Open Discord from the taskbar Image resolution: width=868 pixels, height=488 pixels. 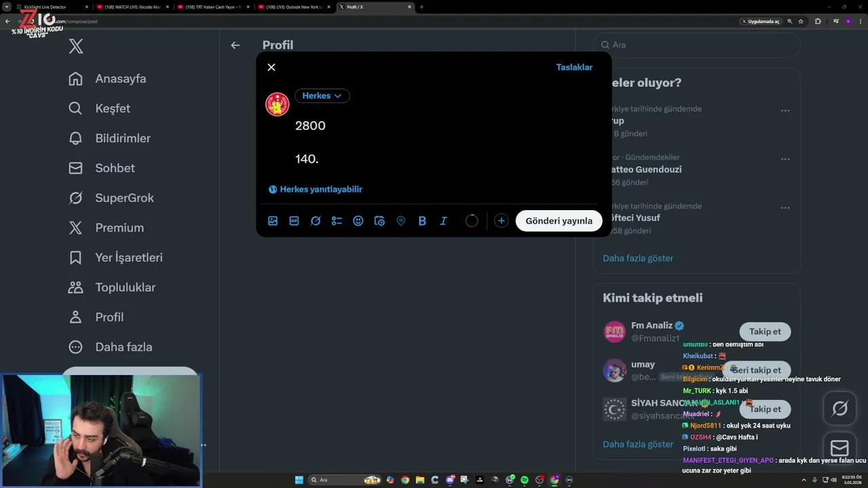(450, 480)
